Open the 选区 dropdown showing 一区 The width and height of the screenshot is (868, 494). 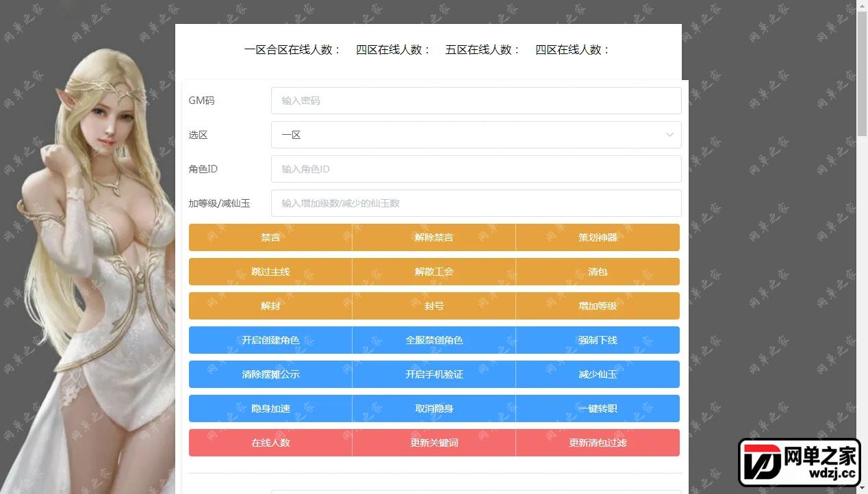click(x=476, y=135)
